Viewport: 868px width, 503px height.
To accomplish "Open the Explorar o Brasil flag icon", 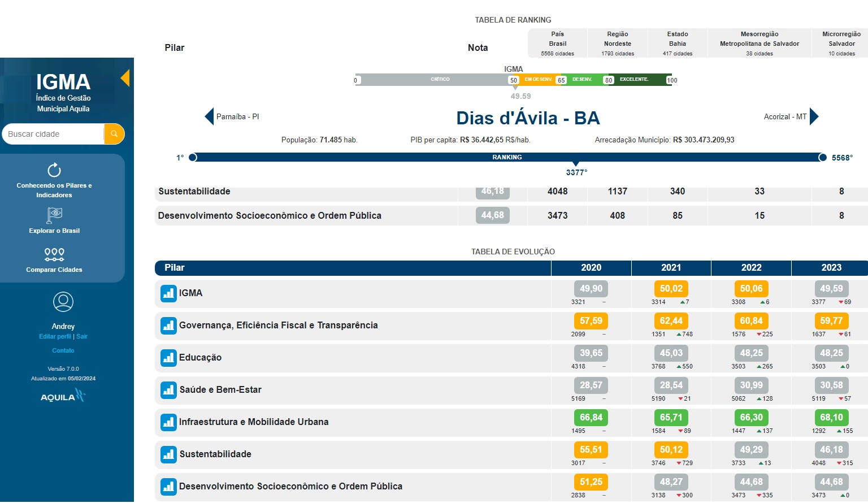I will point(54,215).
